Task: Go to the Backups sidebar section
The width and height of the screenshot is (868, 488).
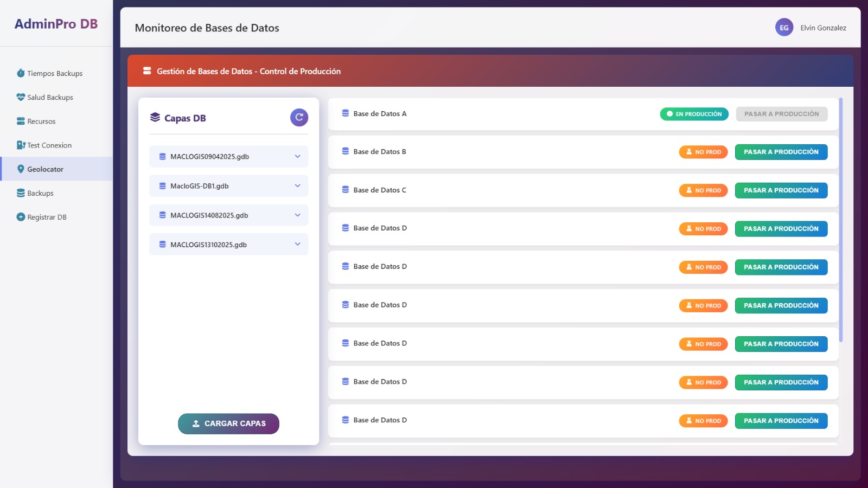Action: 40,193
